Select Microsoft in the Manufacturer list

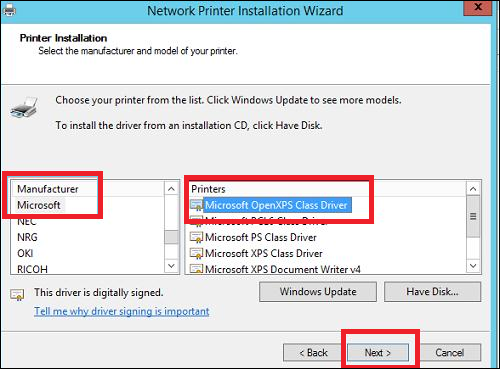coord(39,205)
